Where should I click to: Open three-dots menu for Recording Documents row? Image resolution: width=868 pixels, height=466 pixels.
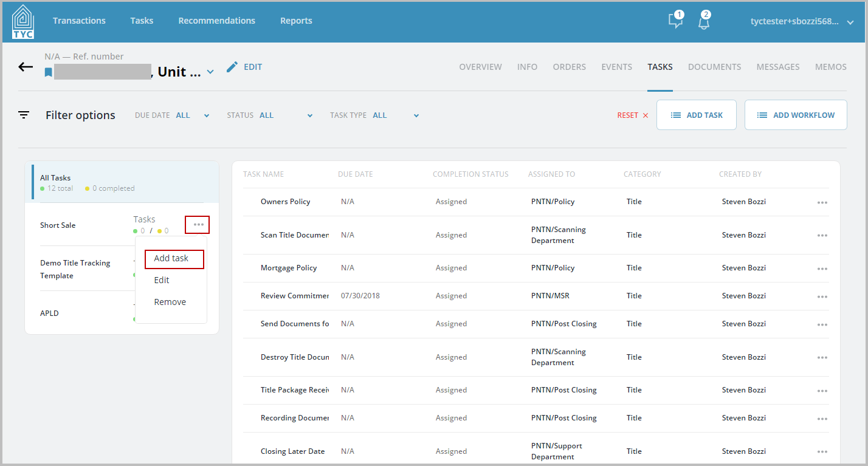coord(822,419)
